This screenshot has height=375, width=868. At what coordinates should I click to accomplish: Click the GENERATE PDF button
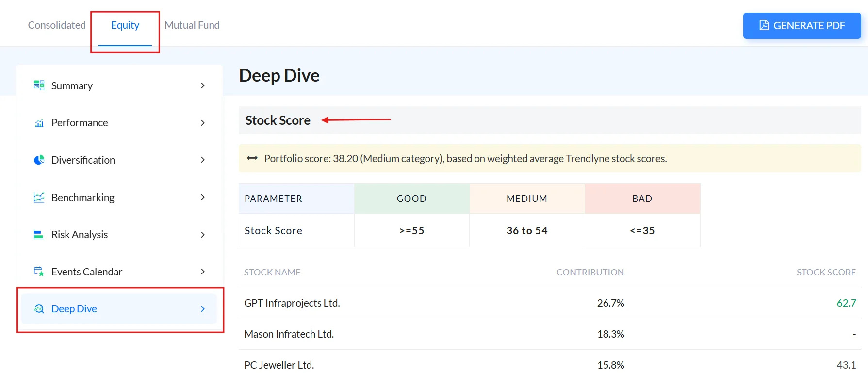(802, 25)
